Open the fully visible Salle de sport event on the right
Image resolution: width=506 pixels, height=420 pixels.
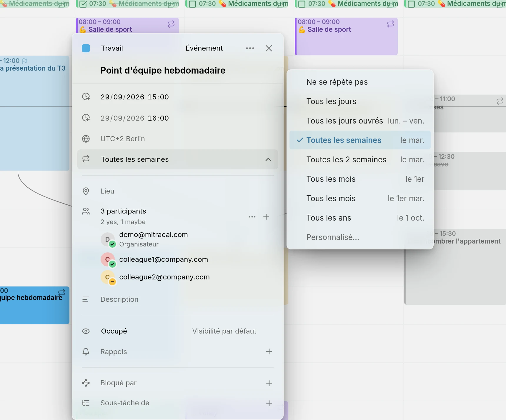346,36
